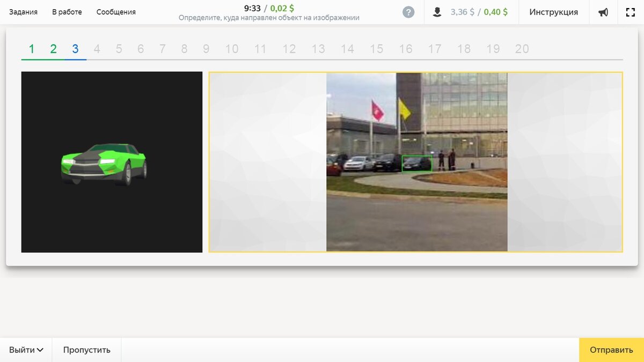Switch to task page 4
This screenshot has height=362, width=644.
click(97, 49)
